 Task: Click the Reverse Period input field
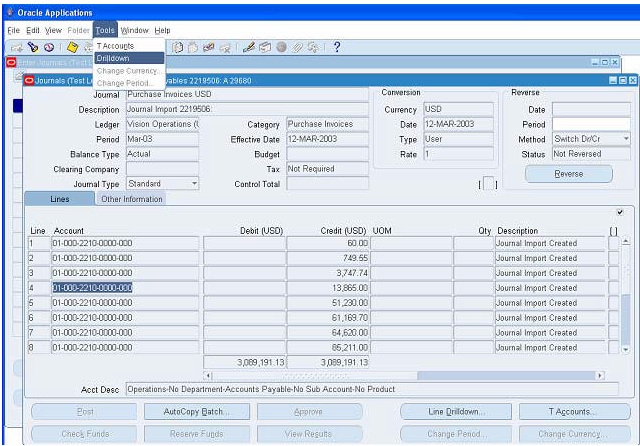click(591, 124)
